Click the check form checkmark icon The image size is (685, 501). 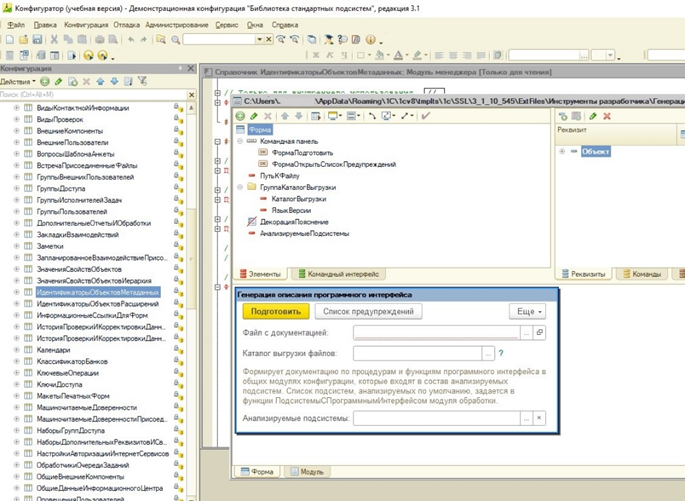426,116
